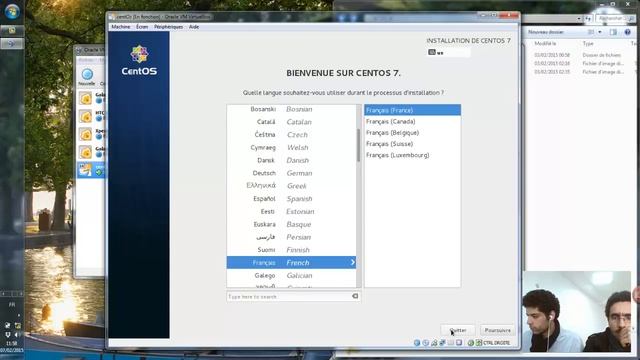Screen dimensions: 640x360
Task: Click the Explorer change view icon
Action: [x=591, y=32]
